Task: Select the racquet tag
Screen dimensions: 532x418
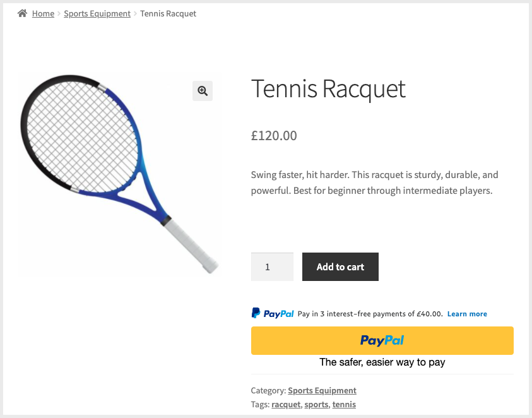Action: pyautogui.click(x=286, y=404)
